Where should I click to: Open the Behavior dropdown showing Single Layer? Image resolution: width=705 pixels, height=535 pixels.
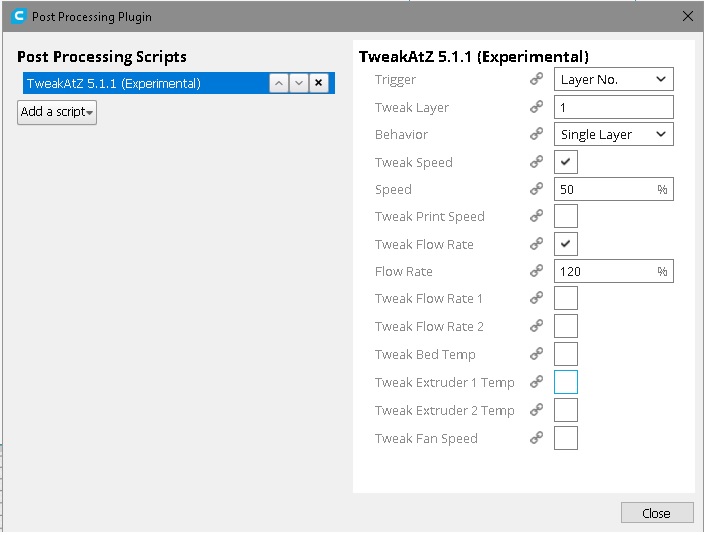[x=614, y=134]
